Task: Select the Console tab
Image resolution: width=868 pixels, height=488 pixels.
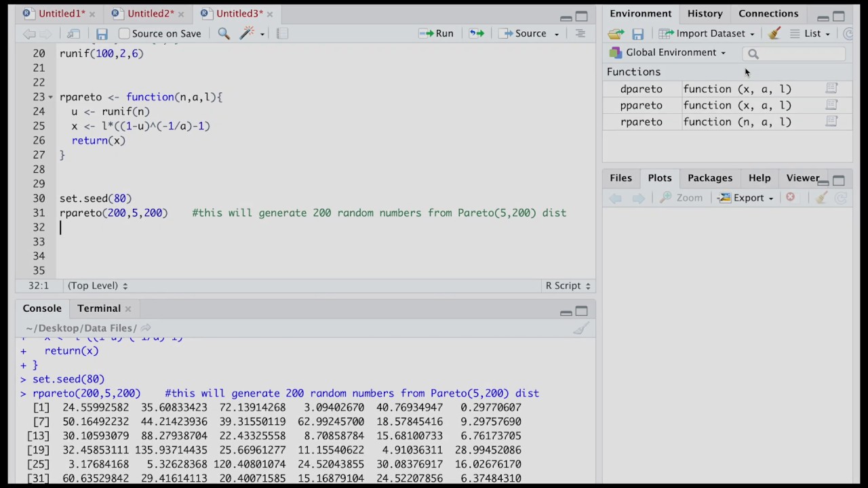Action: point(42,308)
